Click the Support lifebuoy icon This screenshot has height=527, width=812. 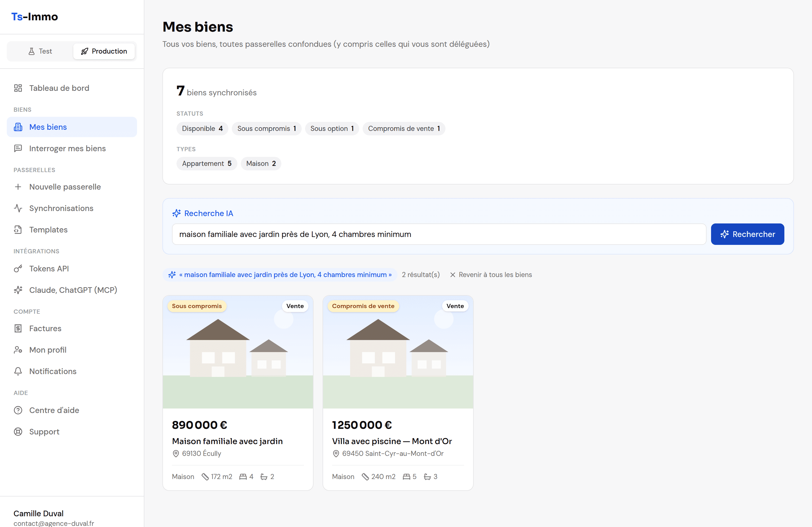(18, 432)
